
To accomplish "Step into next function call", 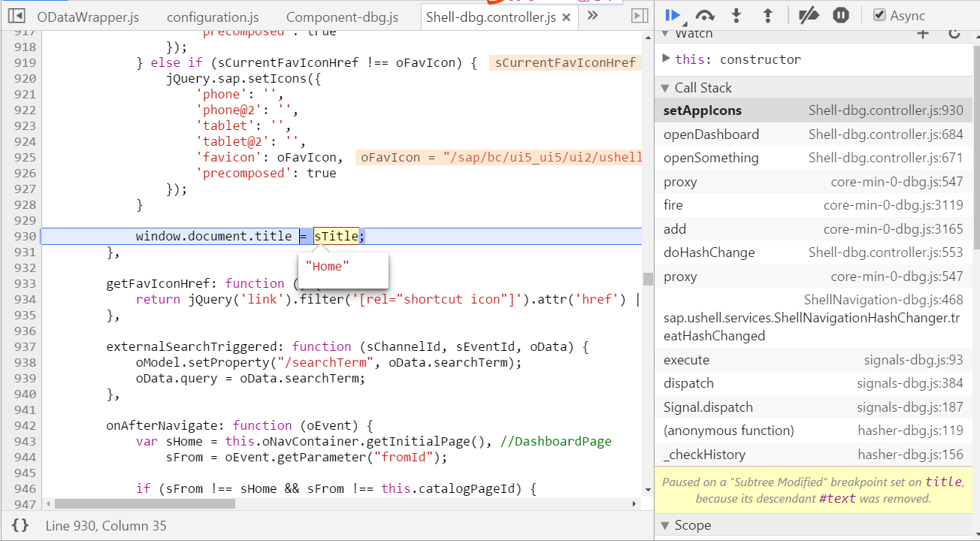I will [x=737, y=15].
